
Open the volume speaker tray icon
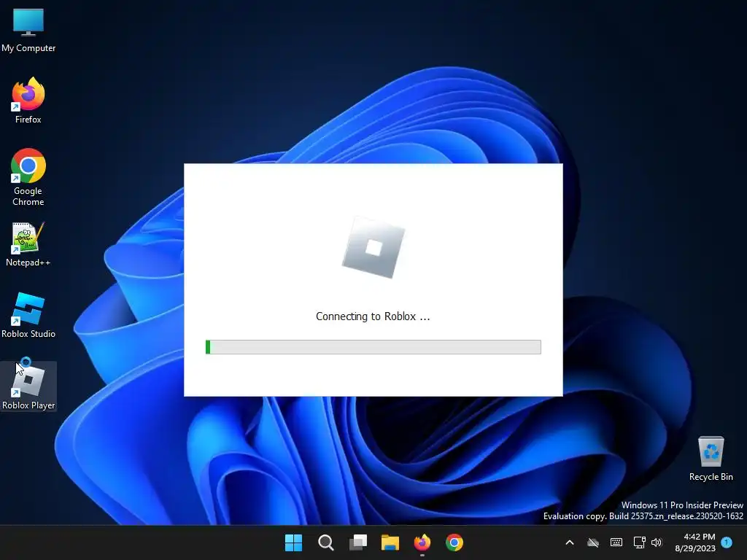point(657,542)
